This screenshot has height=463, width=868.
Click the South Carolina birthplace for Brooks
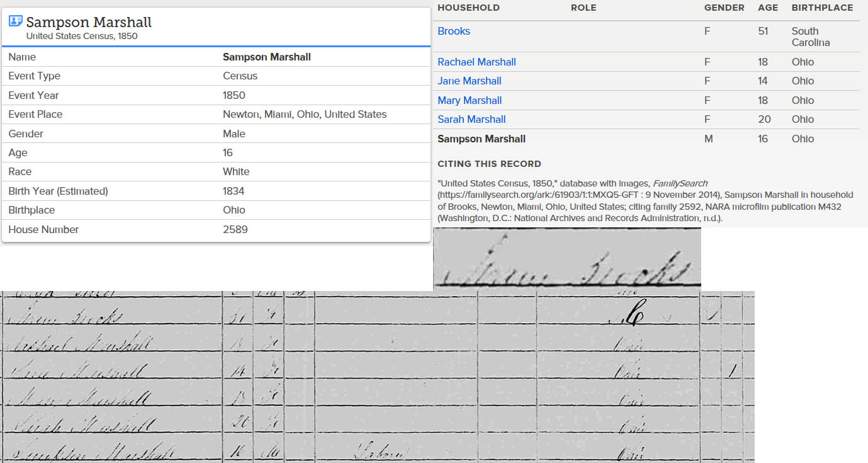click(811, 37)
